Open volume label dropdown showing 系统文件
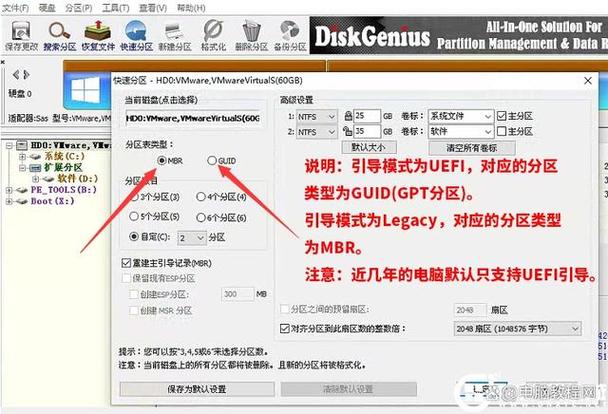This screenshot has width=608, height=414. pyautogui.click(x=461, y=116)
